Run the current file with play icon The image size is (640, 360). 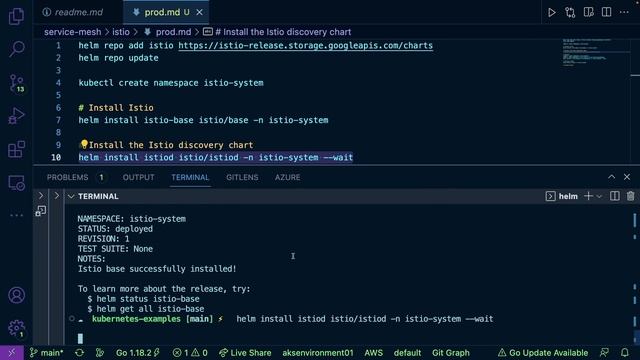point(551,12)
